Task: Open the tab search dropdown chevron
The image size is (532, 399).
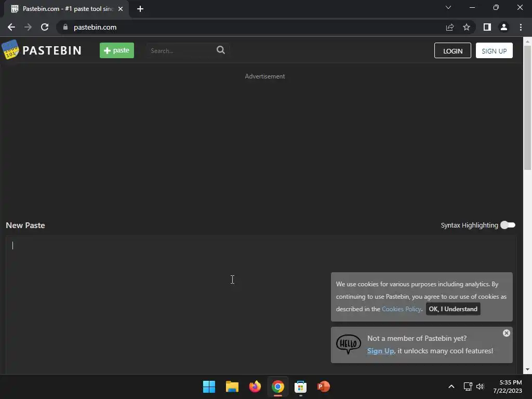Action: click(448, 7)
